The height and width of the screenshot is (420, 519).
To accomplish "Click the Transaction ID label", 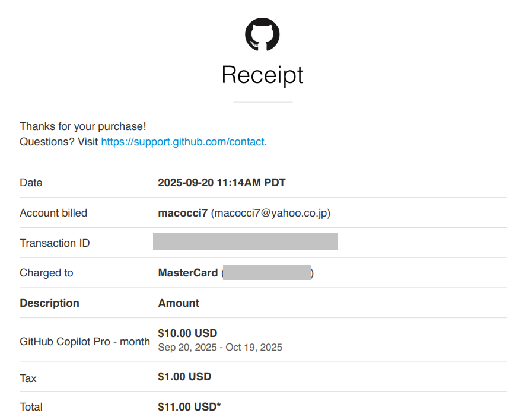I will point(55,243).
